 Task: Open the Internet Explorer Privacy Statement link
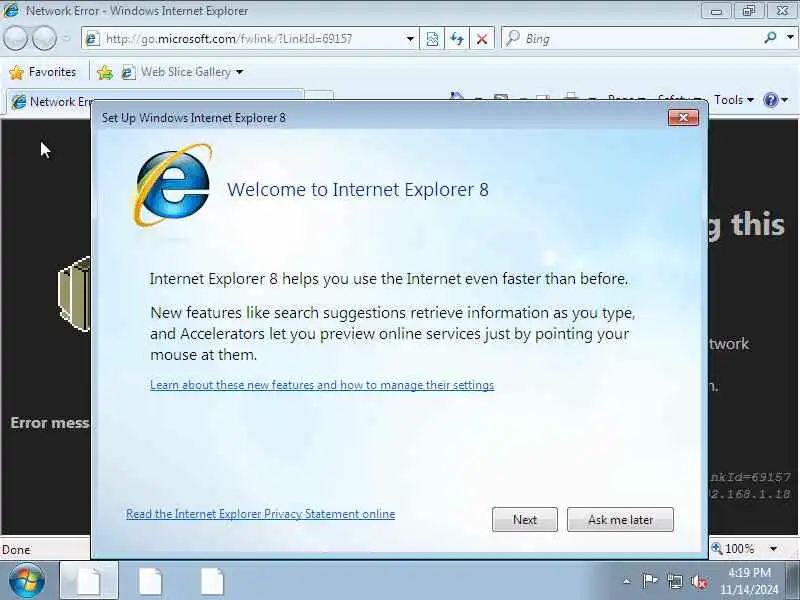tap(260, 514)
